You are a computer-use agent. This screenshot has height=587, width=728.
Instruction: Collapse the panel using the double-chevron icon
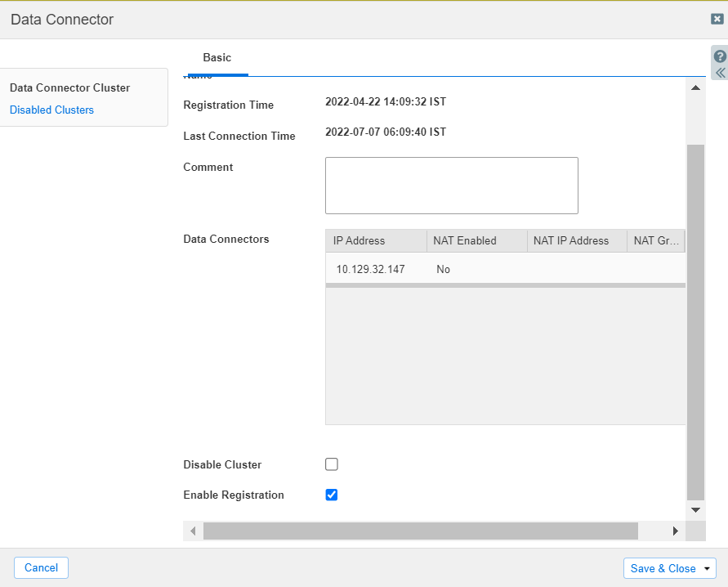[x=718, y=73]
